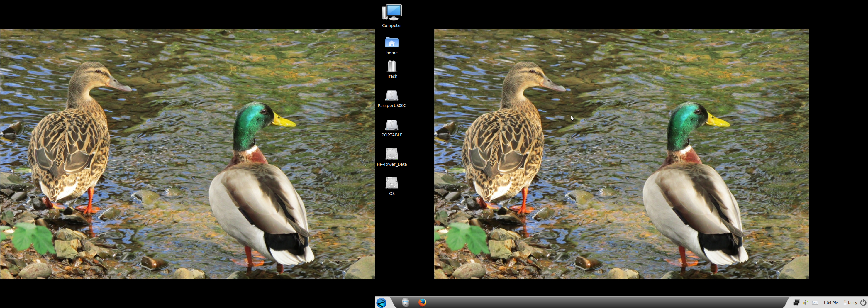Launch Firefox from the taskbar
The width and height of the screenshot is (868, 308).
[422, 303]
